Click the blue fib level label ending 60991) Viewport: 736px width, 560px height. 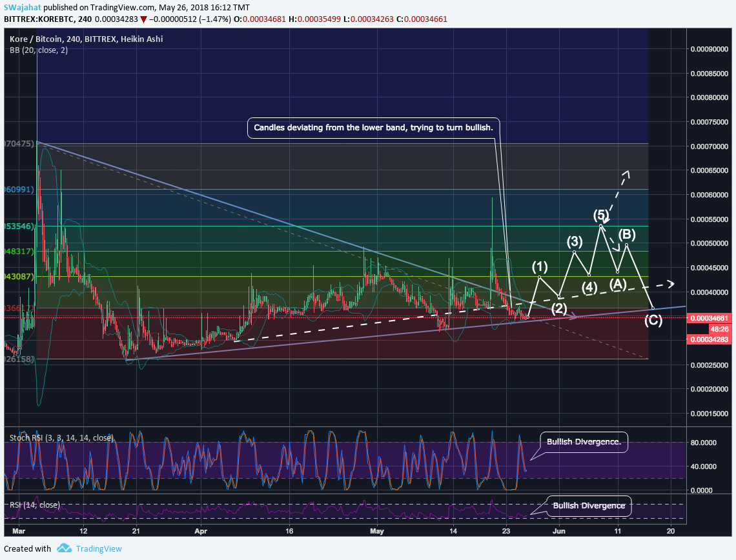point(19,190)
